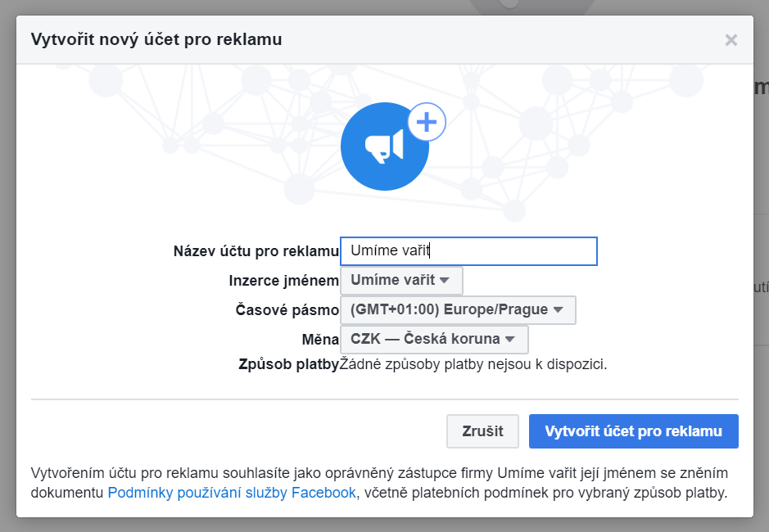Click the agreement text starting 'Vytvořením účtu'
The width and height of the screenshot is (769, 532).
377,474
